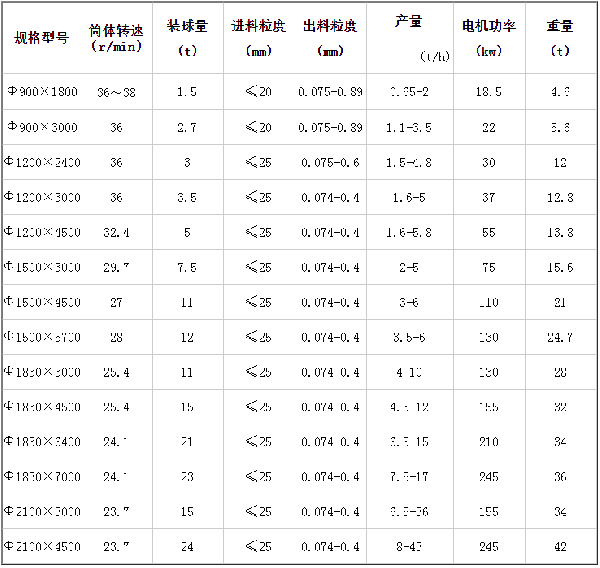Select 0.075-0.89 in the Φ900×3000 row

pos(330,127)
